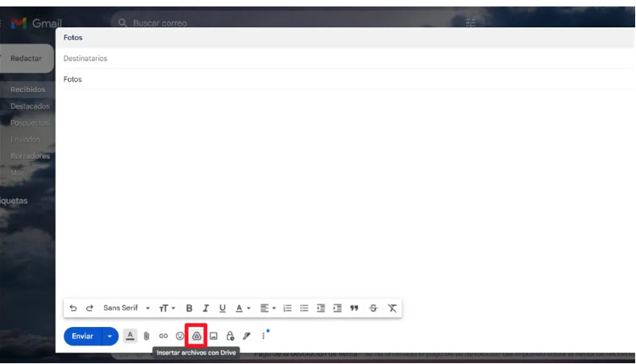Open more send options arrow
The width and height of the screenshot is (636, 364).
pyautogui.click(x=110, y=336)
